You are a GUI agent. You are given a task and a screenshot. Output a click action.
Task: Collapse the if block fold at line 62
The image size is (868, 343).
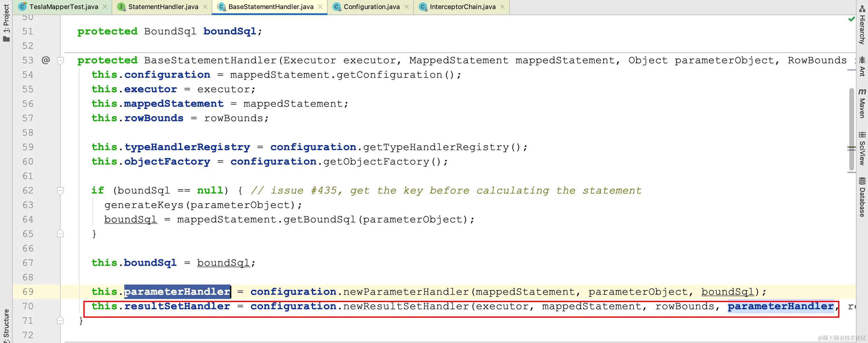(60, 191)
